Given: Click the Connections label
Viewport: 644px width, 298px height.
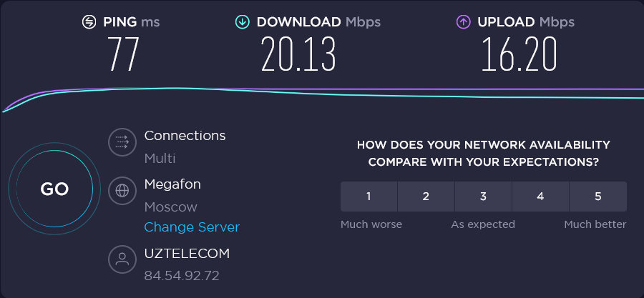Looking at the screenshot, I should point(185,136).
